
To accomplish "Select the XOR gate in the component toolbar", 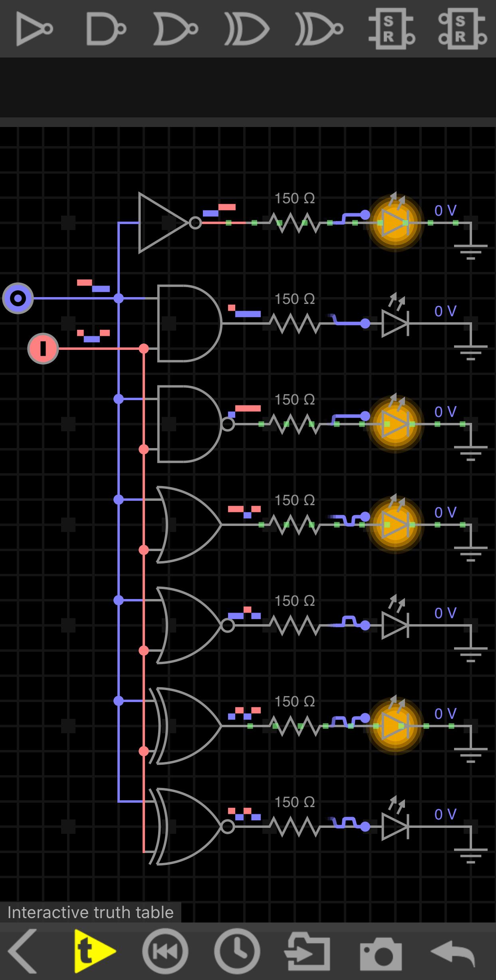I will (247, 29).
